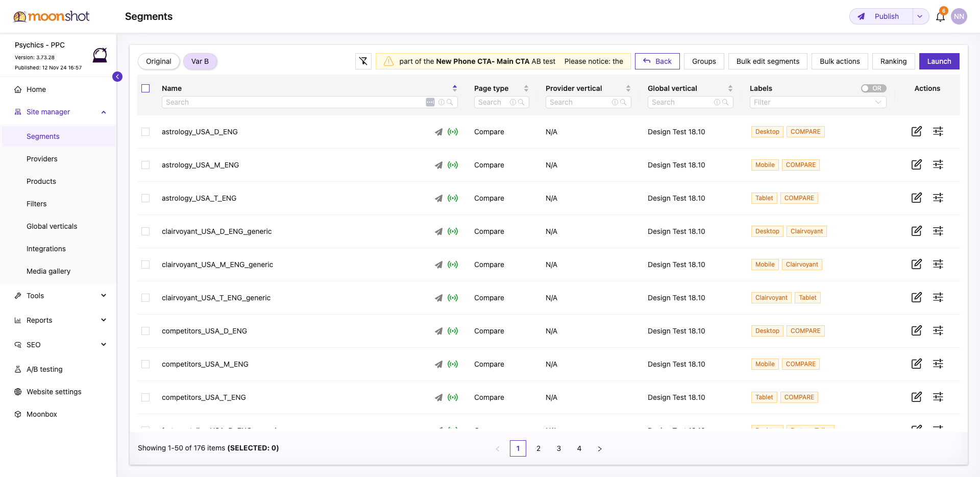Image resolution: width=980 pixels, height=477 pixels.
Task: Open the NN user avatar menu
Action: tap(959, 16)
